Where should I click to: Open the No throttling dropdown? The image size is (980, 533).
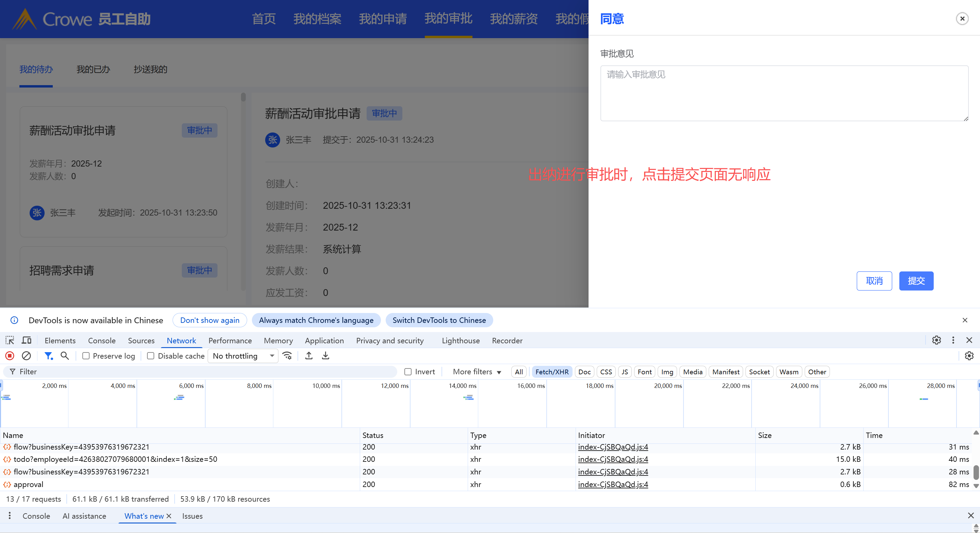[243, 356]
